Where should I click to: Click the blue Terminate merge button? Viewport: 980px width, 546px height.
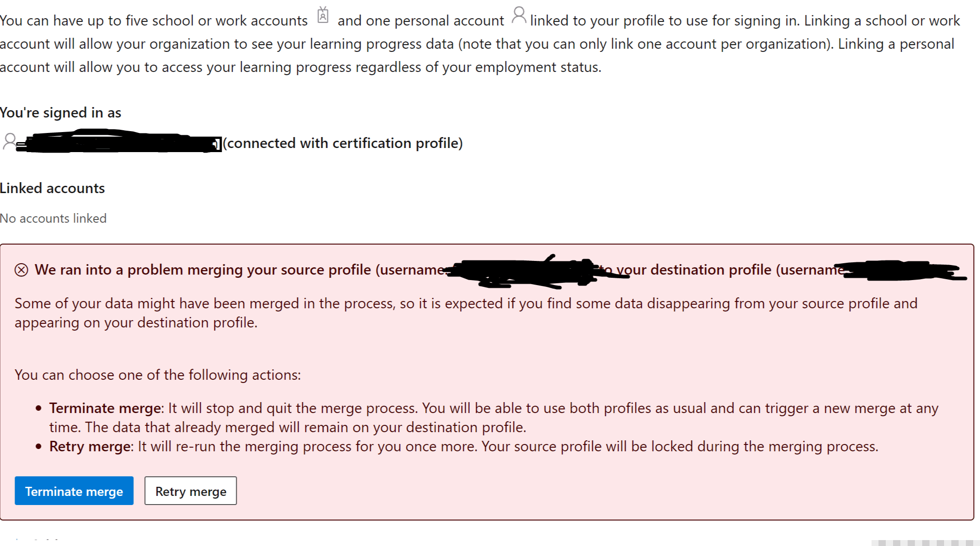pos(74,491)
